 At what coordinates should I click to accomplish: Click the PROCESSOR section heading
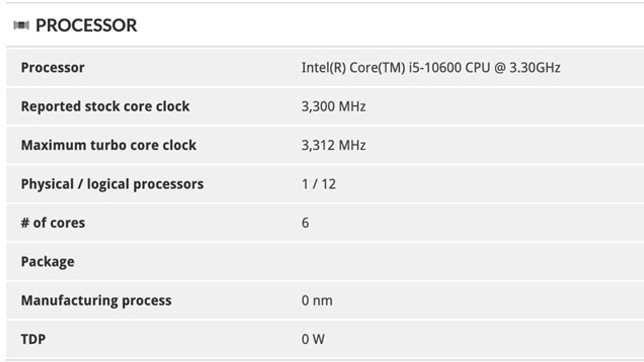click(x=86, y=26)
